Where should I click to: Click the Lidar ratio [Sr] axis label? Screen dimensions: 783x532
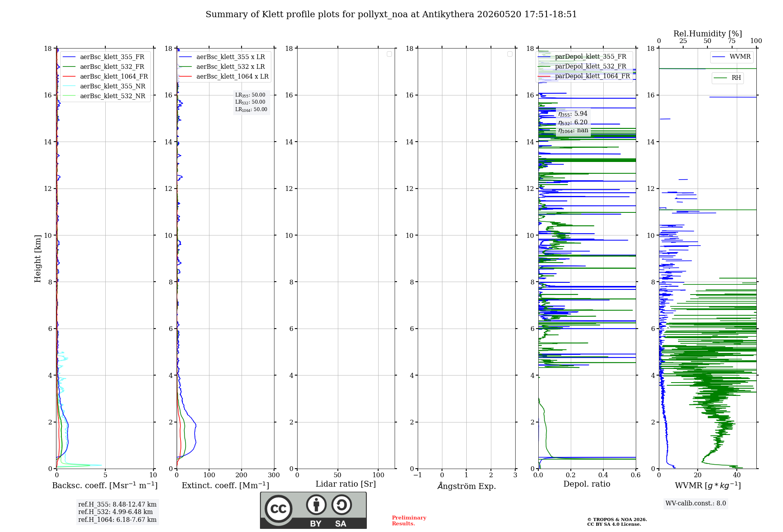(x=346, y=484)
